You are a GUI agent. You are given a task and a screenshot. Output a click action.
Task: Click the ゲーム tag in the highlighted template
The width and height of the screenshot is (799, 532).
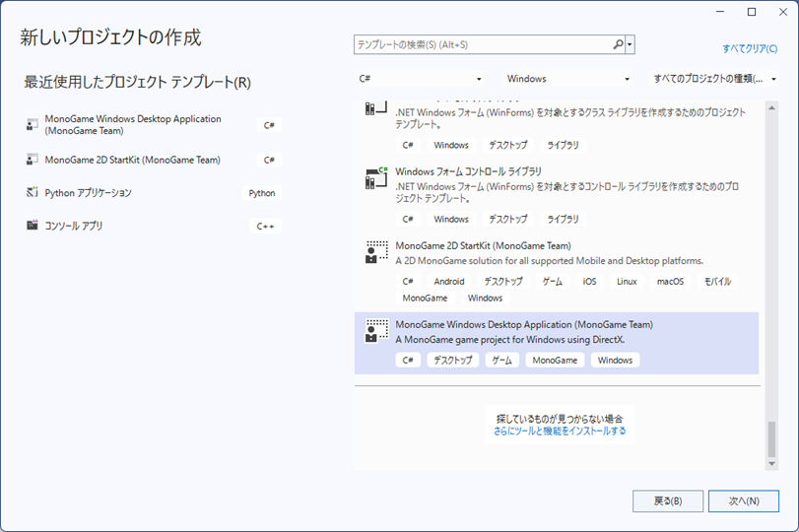click(x=501, y=361)
